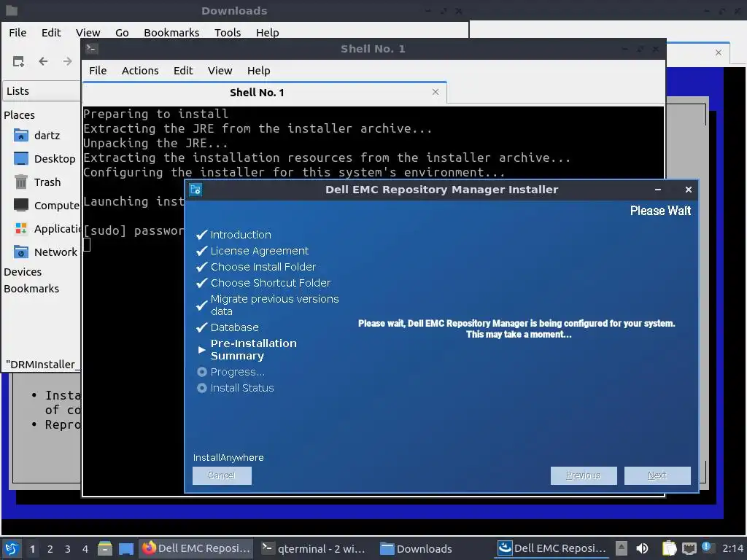
Task: Click Cancel in the Dell EMC installer
Action: pyautogui.click(x=222, y=475)
